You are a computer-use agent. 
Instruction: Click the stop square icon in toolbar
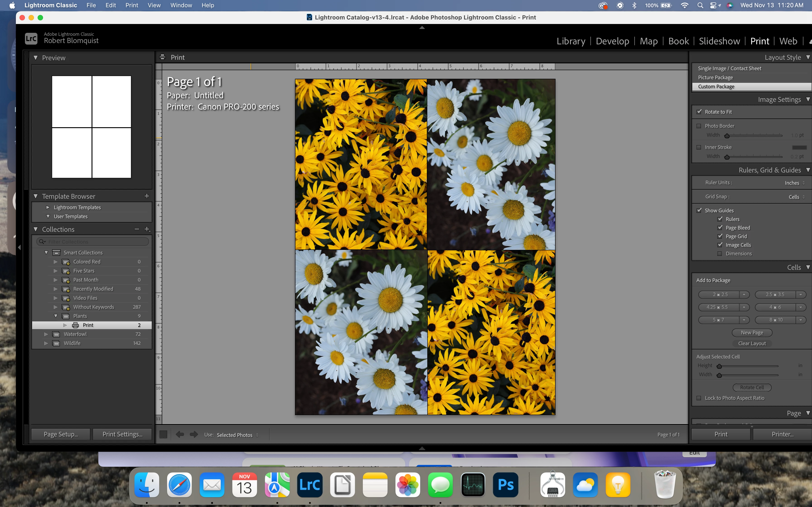point(163,435)
